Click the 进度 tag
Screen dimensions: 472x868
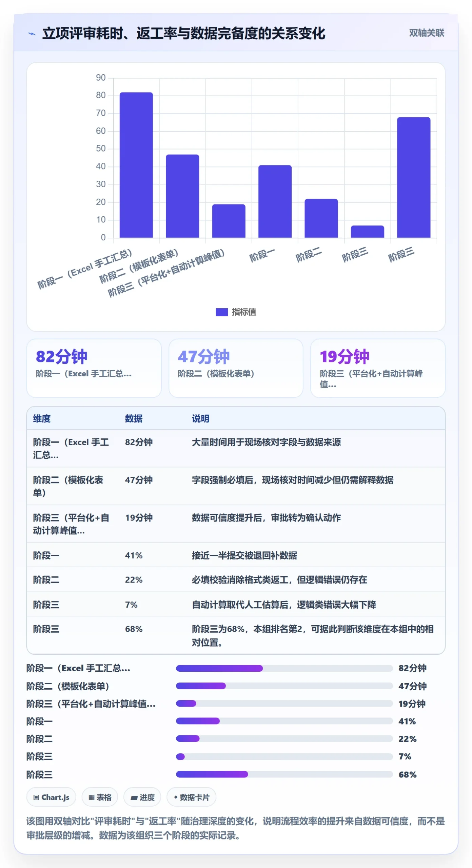pos(142,797)
